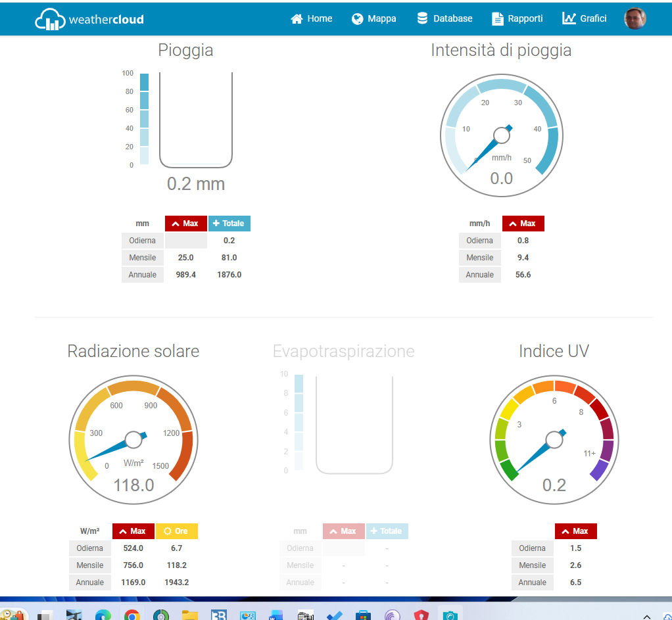Click the Intensità di pioggia gauge
The width and height of the screenshot is (672, 620).
point(502,135)
